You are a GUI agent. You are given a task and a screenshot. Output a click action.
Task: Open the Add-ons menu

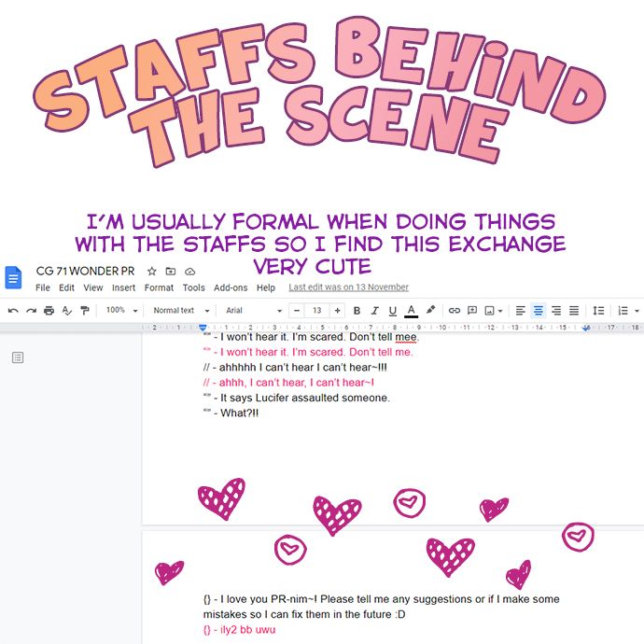pos(231,287)
